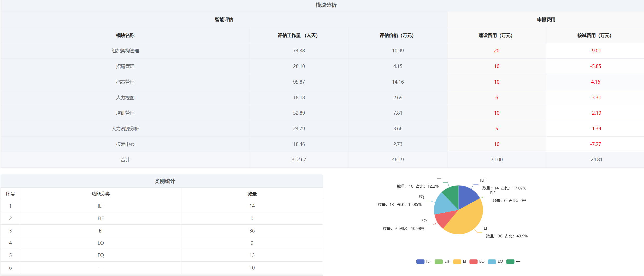644x276 pixels.
Task: Select the 档案管理 module row name
Action: [x=125, y=82]
